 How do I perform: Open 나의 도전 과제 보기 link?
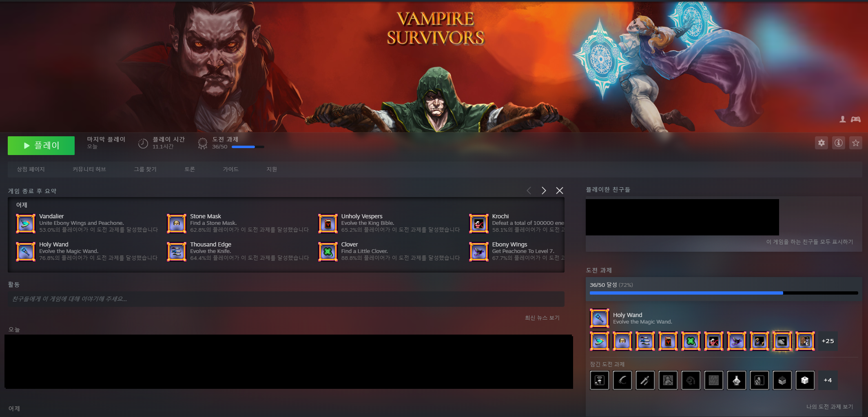[830, 407]
